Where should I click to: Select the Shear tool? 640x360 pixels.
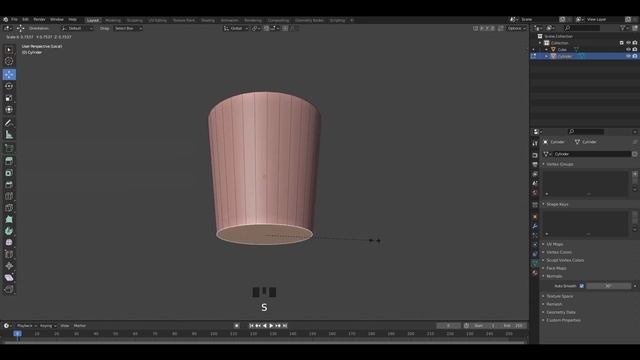[9, 278]
